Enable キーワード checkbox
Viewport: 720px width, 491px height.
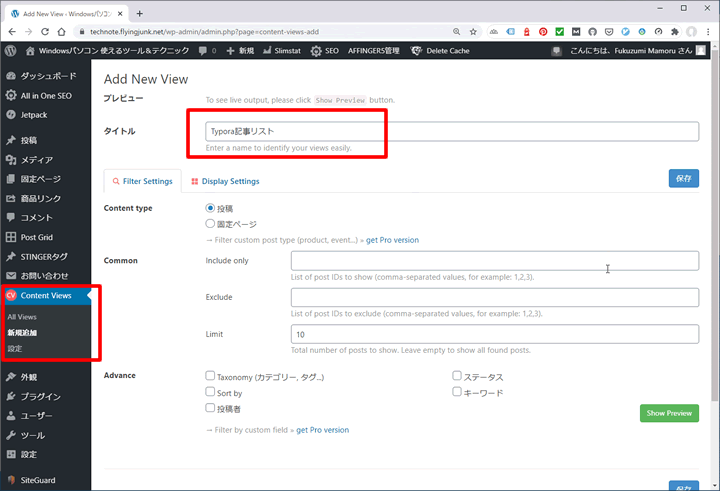coord(457,392)
